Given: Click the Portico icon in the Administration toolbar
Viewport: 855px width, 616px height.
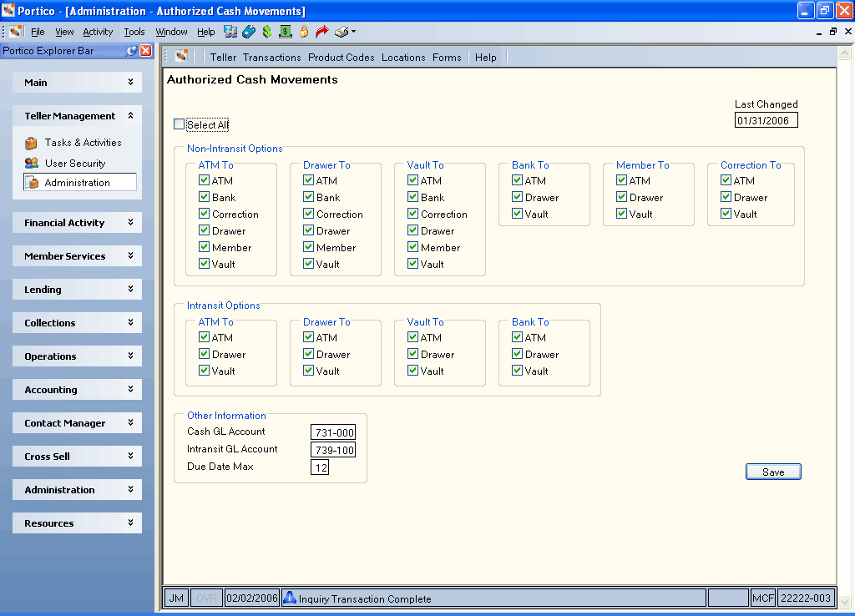Looking at the screenshot, I should click(181, 56).
